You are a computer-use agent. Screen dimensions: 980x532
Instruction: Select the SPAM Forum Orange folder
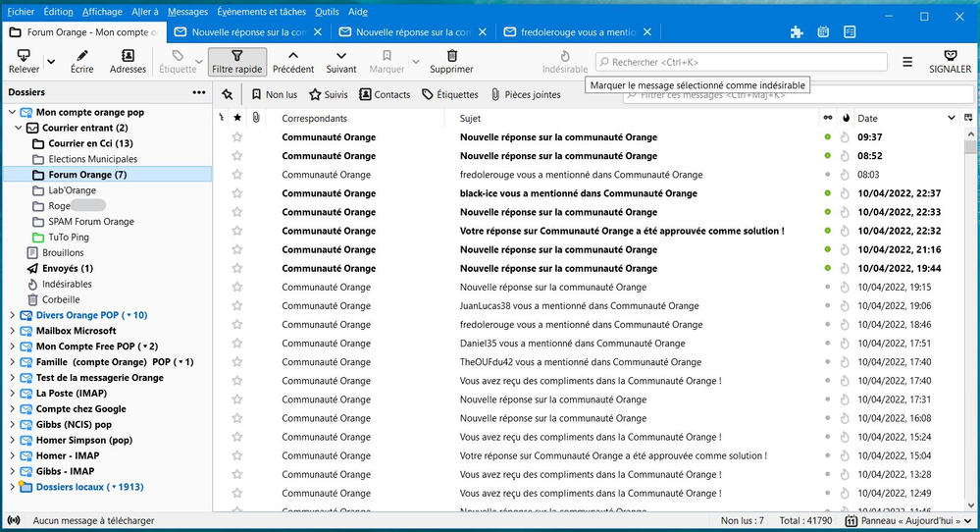90,222
